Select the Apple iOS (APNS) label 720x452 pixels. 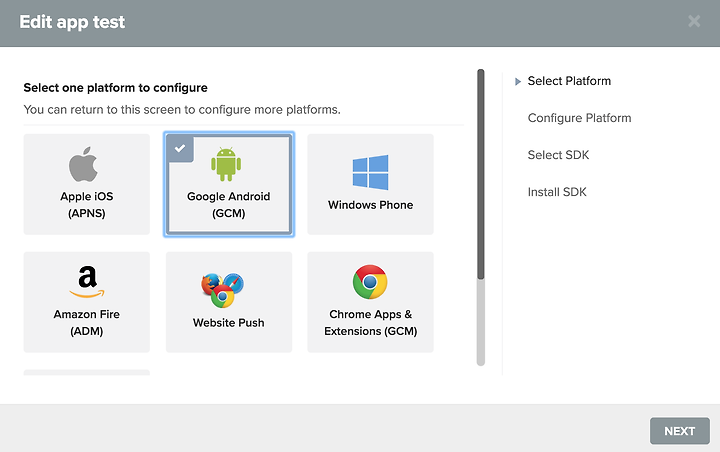tap(87, 205)
